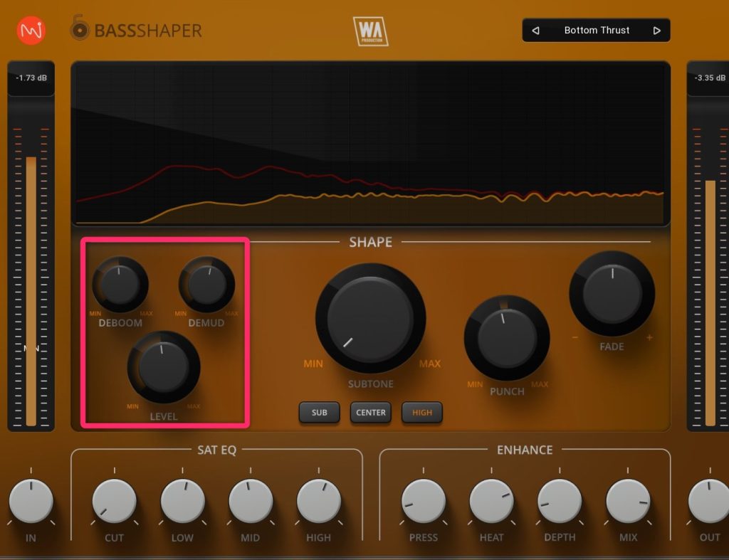The height and width of the screenshot is (560, 729).
Task: Go to next preset with right arrow
Action: pyautogui.click(x=656, y=31)
